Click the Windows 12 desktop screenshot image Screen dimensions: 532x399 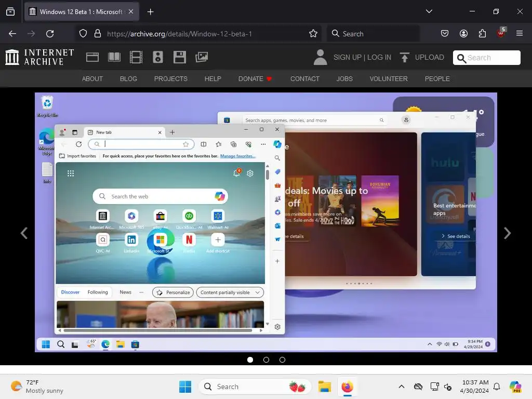click(266, 222)
